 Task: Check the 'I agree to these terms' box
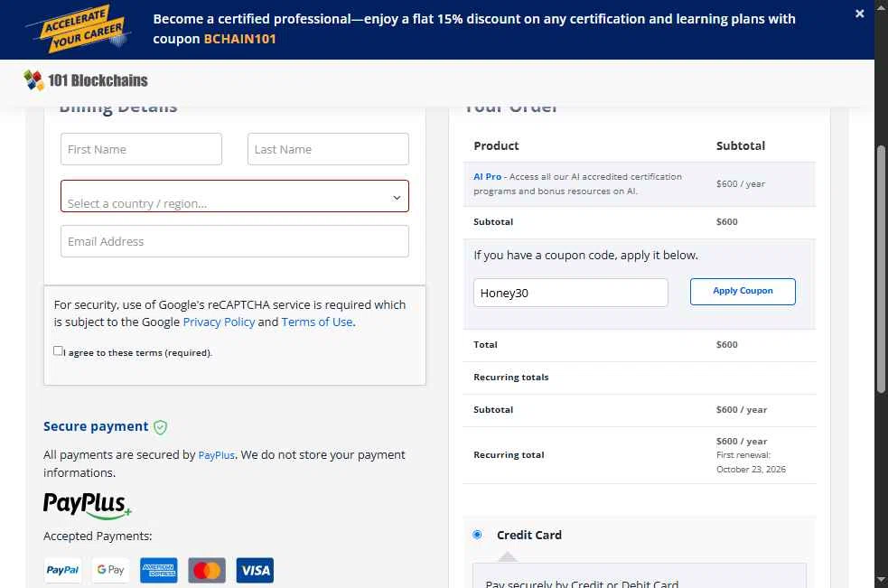tap(58, 350)
